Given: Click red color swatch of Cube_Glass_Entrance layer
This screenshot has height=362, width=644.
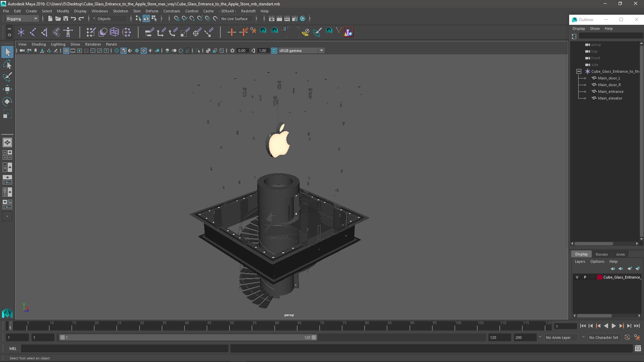Looking at the screenshot, I should (600, 277).
